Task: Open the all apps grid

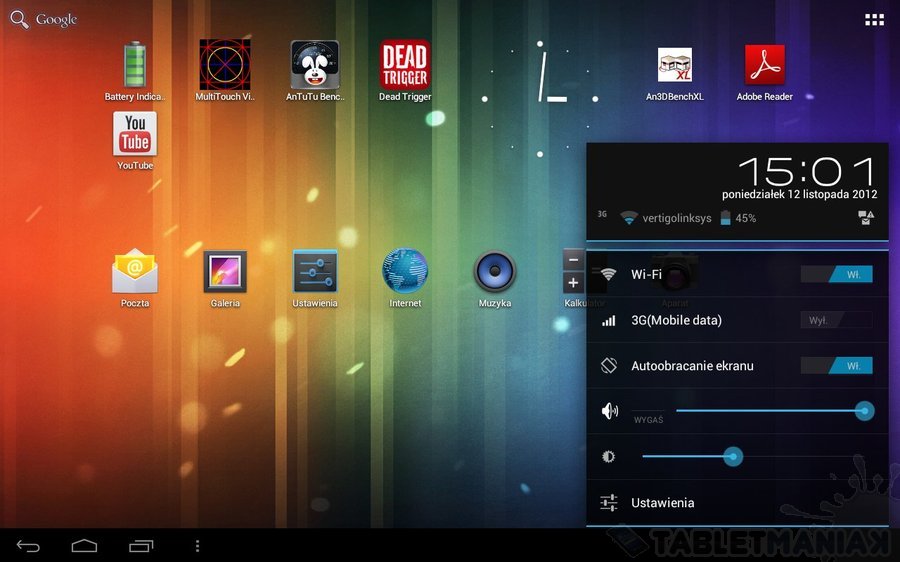Action: point(874,20)
